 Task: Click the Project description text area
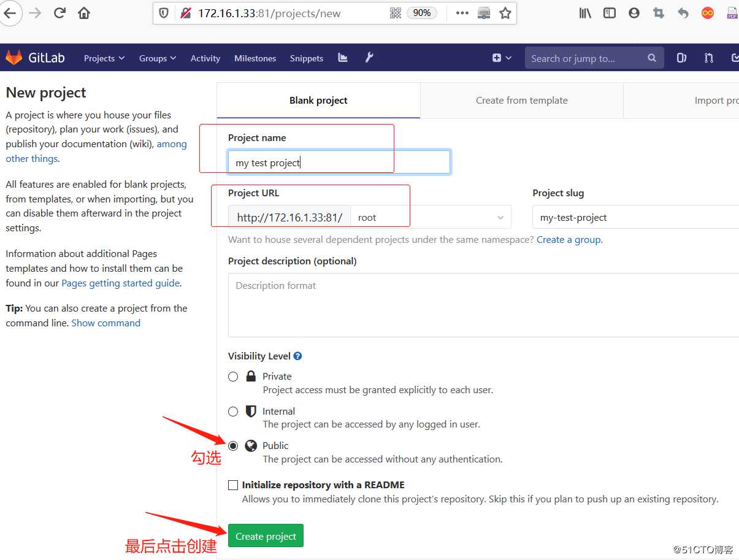click(x=483, y=305)
